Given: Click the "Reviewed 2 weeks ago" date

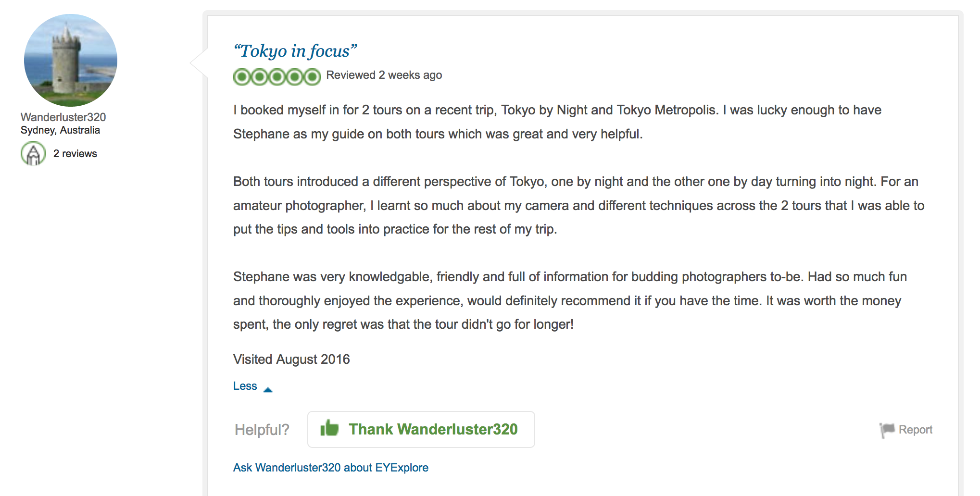Looking at the screenshot, I should tap(384, 75).
